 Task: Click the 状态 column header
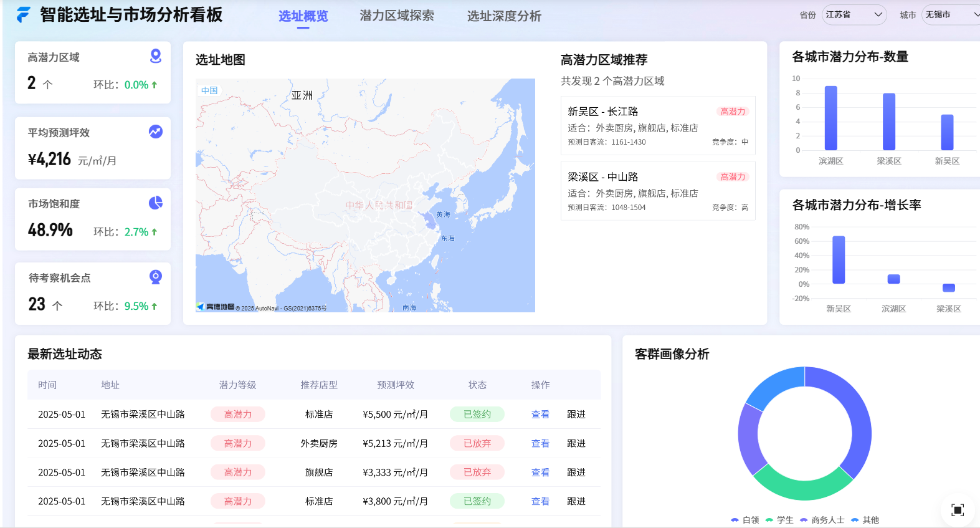(x=477, y=385)
